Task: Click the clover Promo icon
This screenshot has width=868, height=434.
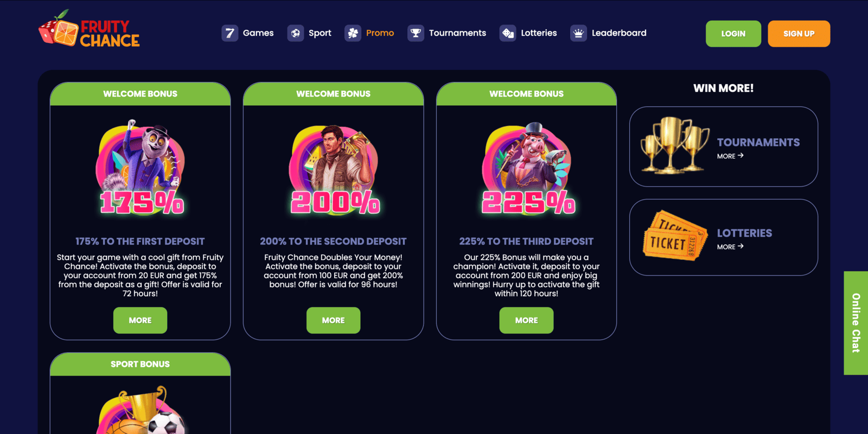Action: (353, 33)
